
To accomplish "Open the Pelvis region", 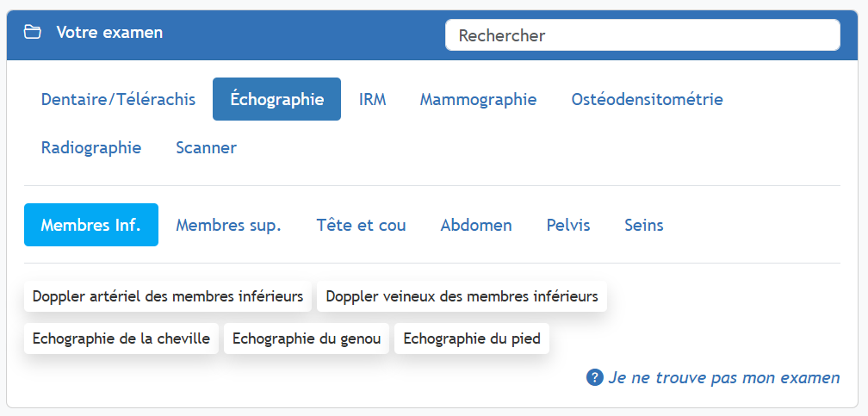I will (x=568, y=225).
